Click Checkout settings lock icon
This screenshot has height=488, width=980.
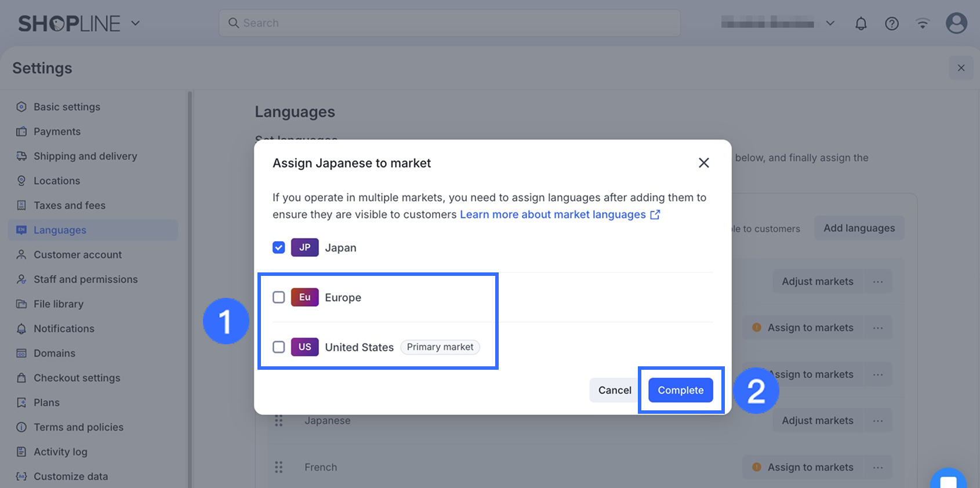(21, 378)
